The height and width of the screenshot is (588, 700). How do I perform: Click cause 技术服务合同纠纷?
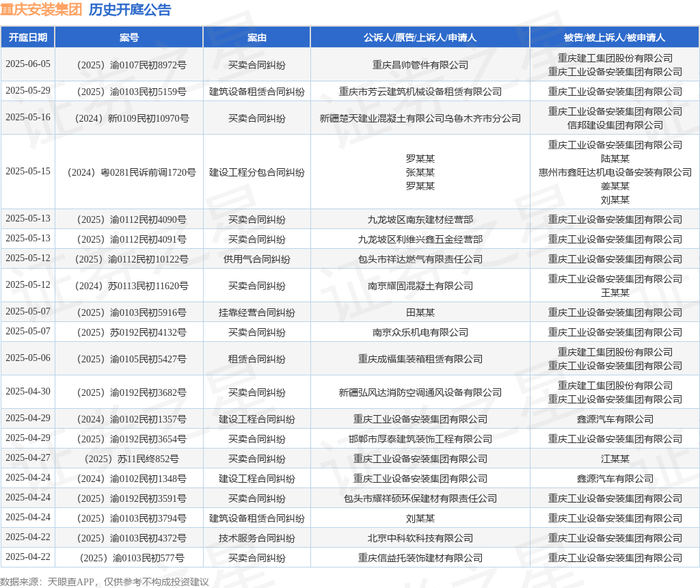257,539
